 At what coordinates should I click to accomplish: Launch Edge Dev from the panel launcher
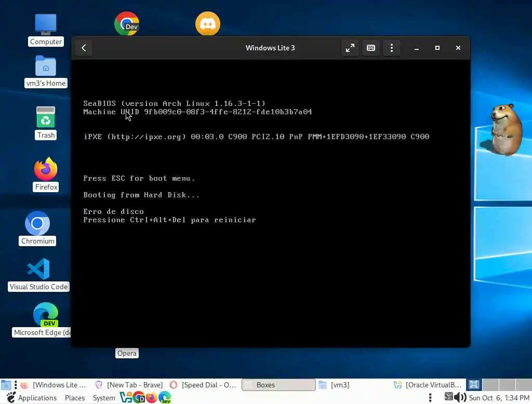click(165, 397)
